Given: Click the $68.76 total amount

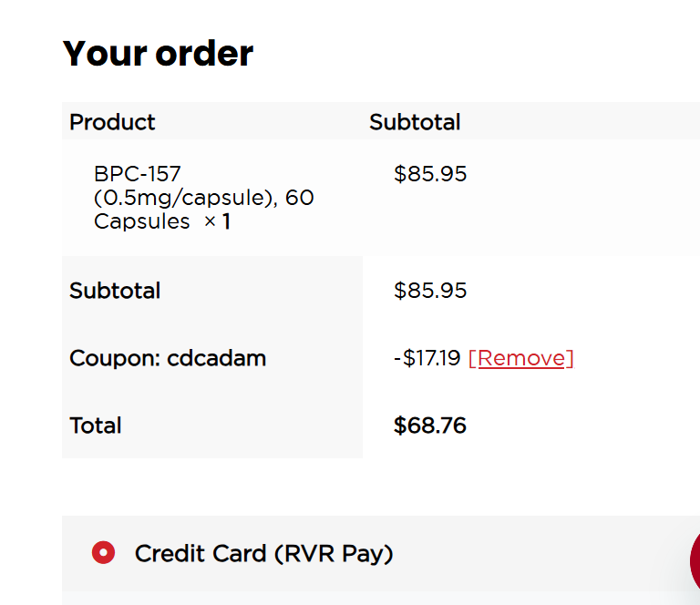Looking at the screenshot, I should point(430,426).
